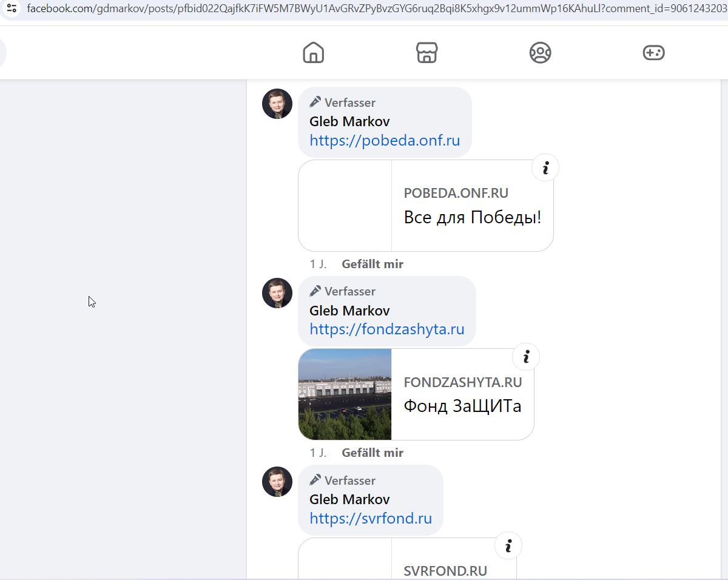Click the info icon on SVRFOND.RU card
The image size is (728, 580).
[508, 545]
